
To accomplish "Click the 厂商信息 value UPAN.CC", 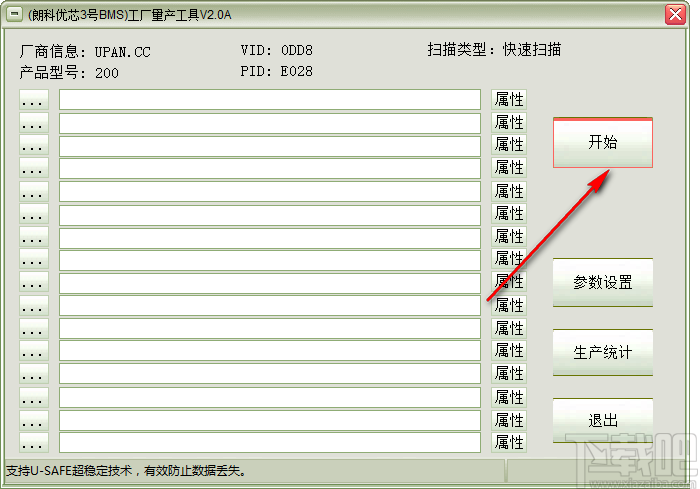I will point(122,52).
